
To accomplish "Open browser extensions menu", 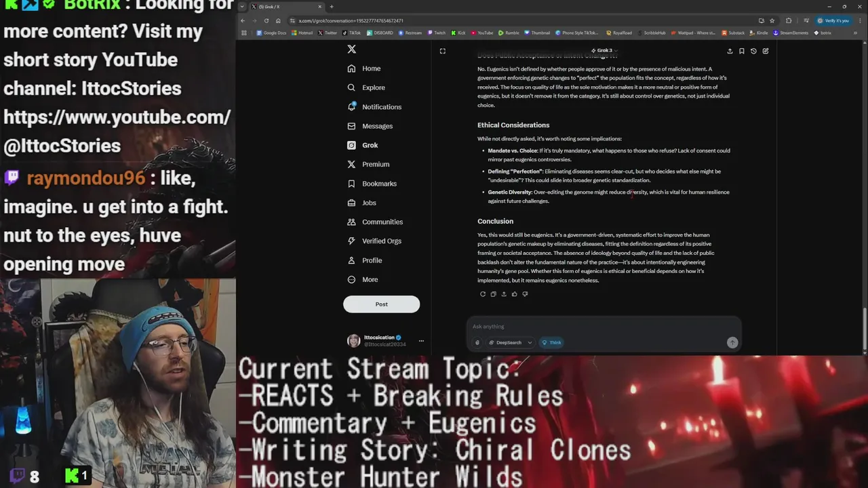I will [788, 20].
